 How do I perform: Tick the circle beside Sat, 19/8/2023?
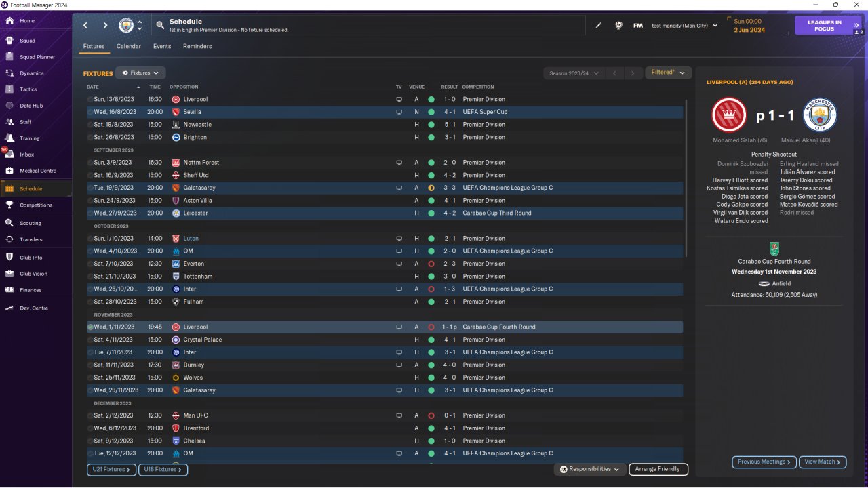tap(90, 125)
